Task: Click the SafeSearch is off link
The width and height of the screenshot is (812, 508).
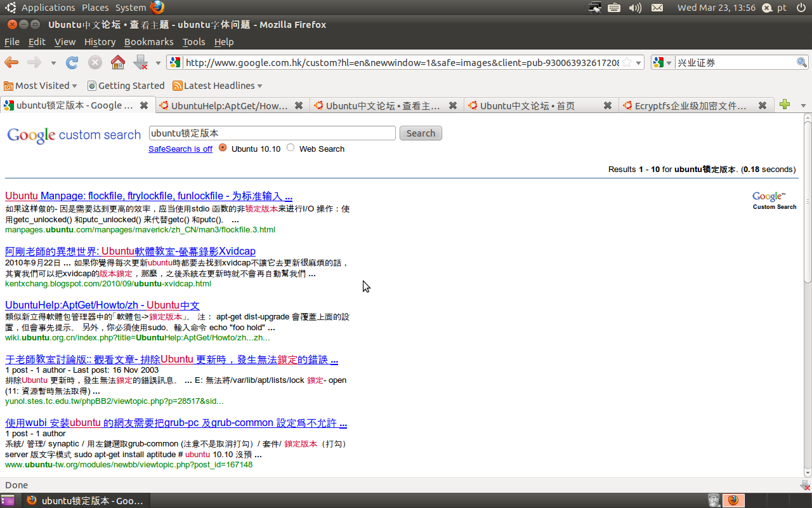Action: (180, 149)
